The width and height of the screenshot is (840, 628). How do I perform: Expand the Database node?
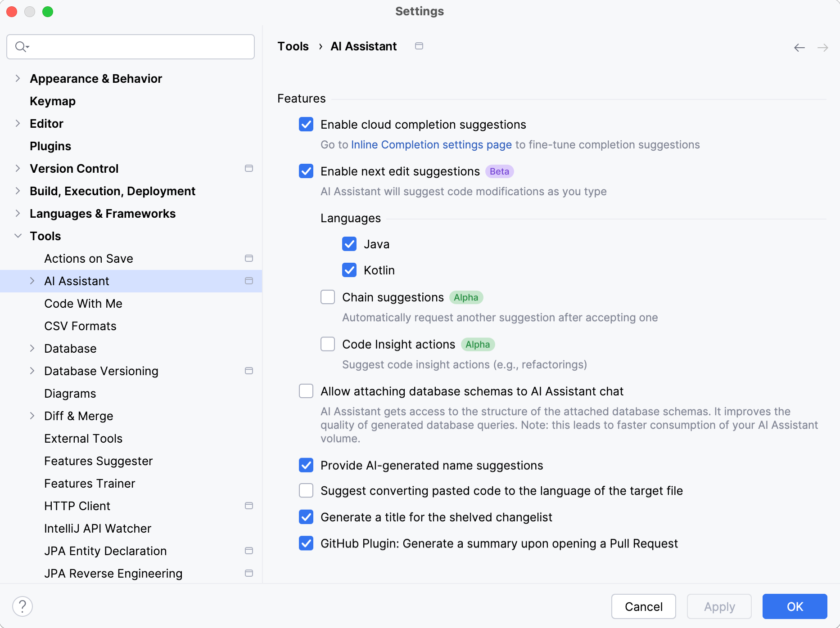point(32,348)
